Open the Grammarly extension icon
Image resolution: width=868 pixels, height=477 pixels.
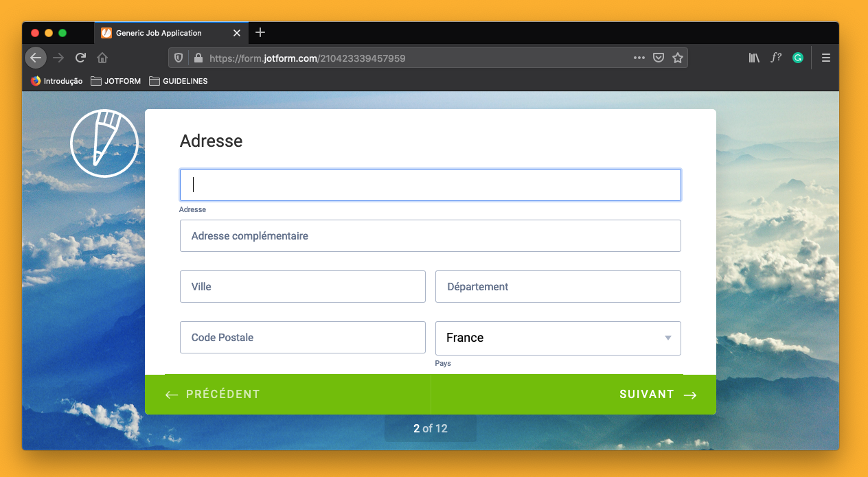coord(798,58)
